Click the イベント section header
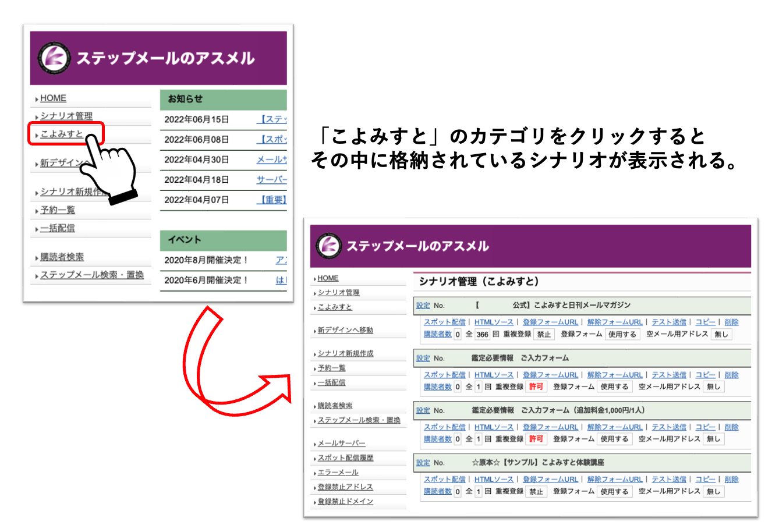The width and height of the screenshot is (772, 532). (x=224, y=240)
